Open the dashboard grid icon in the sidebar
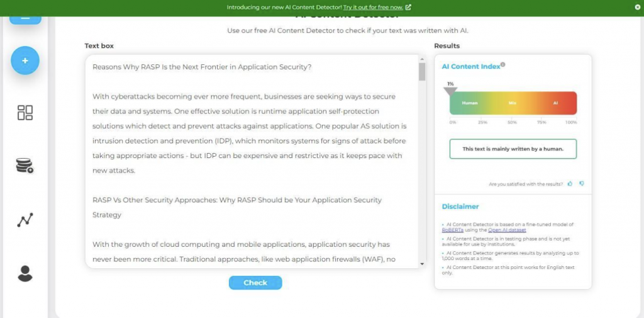This screenshot has height=318, width=644. [25, 112]
